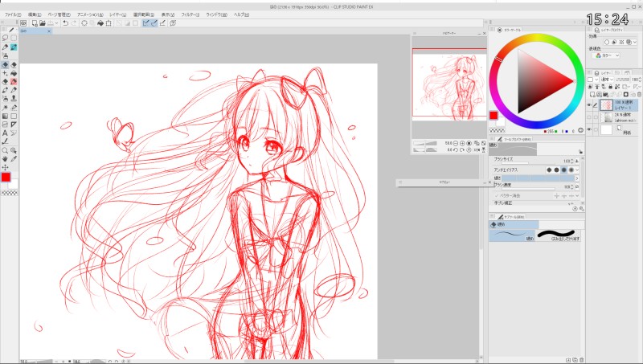Delete the selected layer
Viewport: 643px width, 364px height.
(639, 95)
